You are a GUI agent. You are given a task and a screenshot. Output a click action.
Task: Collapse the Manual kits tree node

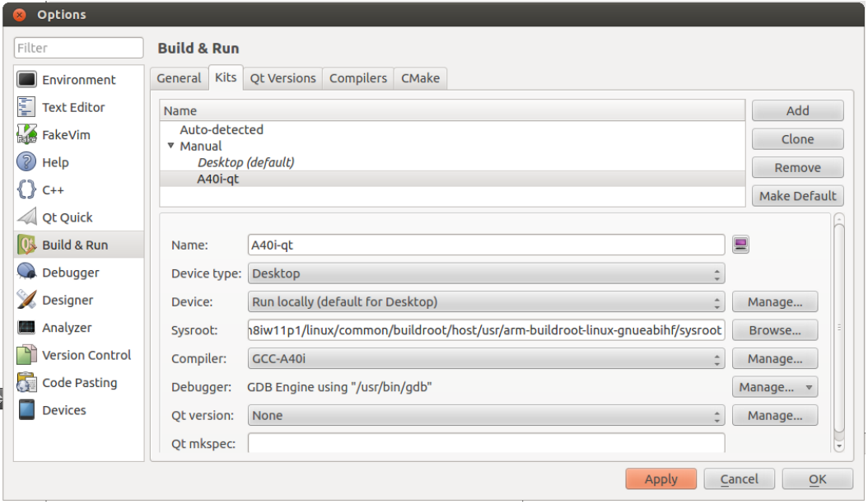(x=171, y=146)
